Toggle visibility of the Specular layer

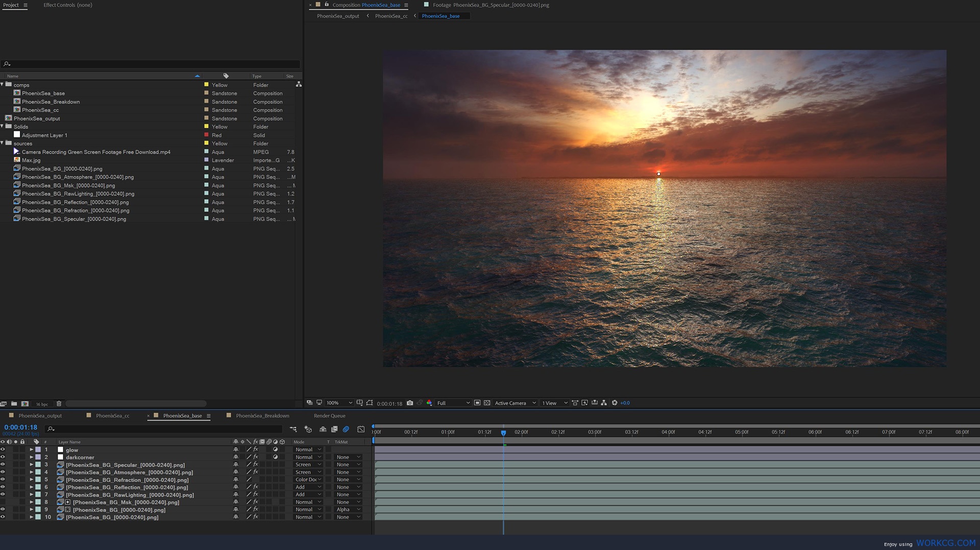3,465
